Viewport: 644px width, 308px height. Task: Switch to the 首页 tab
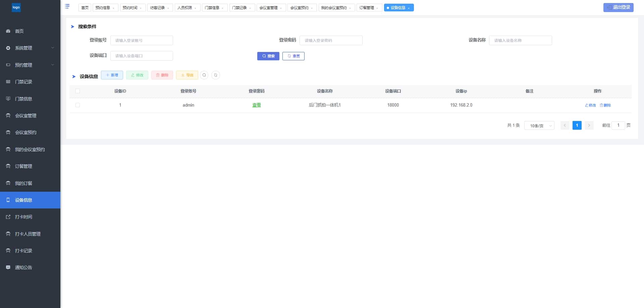click(x=85, y=8)
